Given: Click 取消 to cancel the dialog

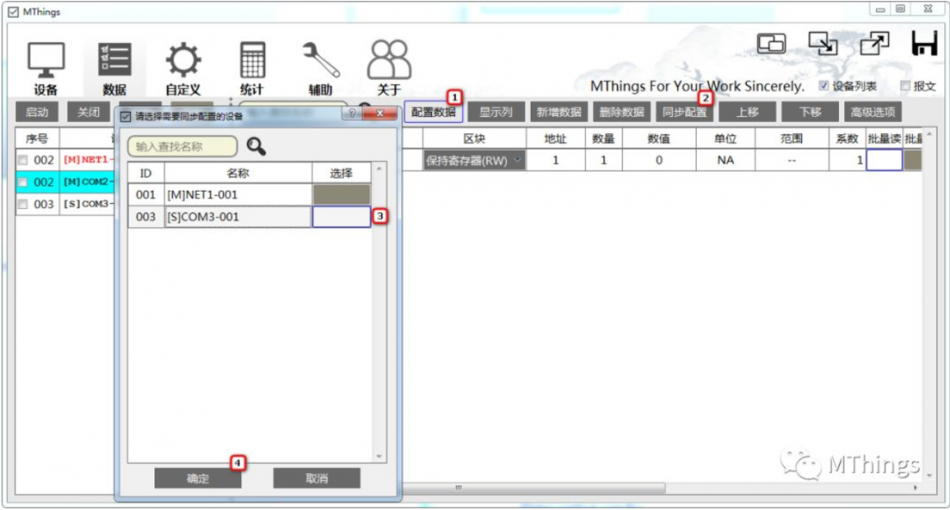Looking at the screenshot, I should point(316,479).
